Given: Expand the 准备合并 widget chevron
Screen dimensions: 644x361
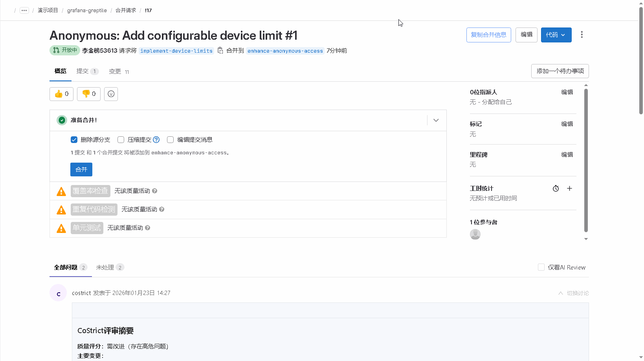Looking at the screenshot, I should (x=436, y=120).
